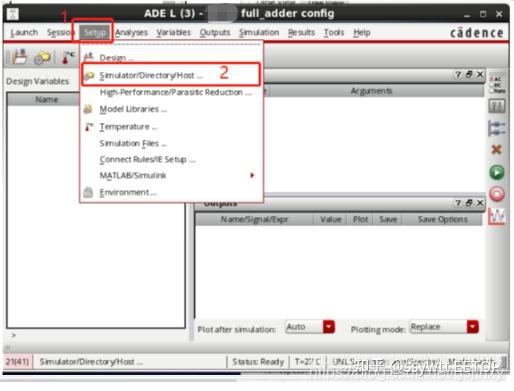The width and height of the screenshot is (514, 391).
Task: Select Simulator/Directory/Host... menu entry
Action: (171, 75)
